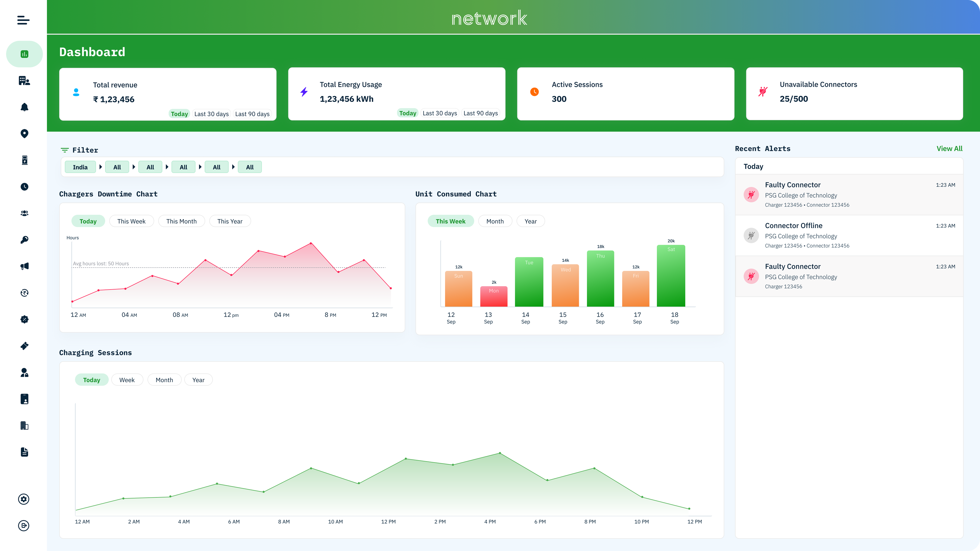This screenshot has height=551, width=980.
Task: Open the location pin sidebar icon
Action: coord(24,133)
